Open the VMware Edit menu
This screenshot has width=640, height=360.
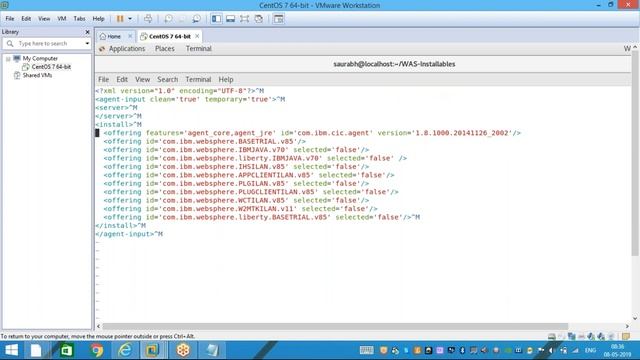pyautogui.click(x=26, y=19)
